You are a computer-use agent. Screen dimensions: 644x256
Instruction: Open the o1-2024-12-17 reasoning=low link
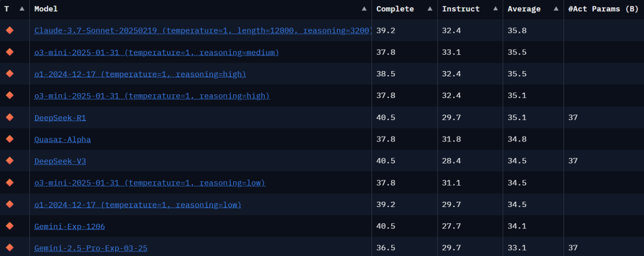click(x=138, y=205)
